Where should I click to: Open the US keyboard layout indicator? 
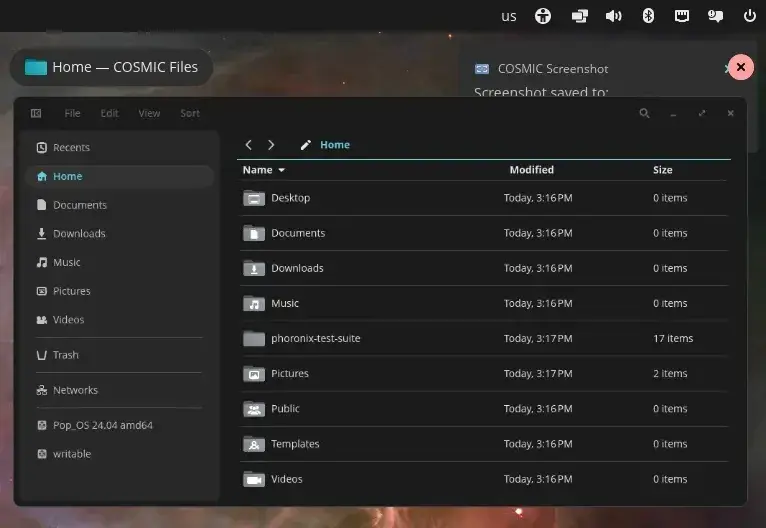click(x=509, y=17)
